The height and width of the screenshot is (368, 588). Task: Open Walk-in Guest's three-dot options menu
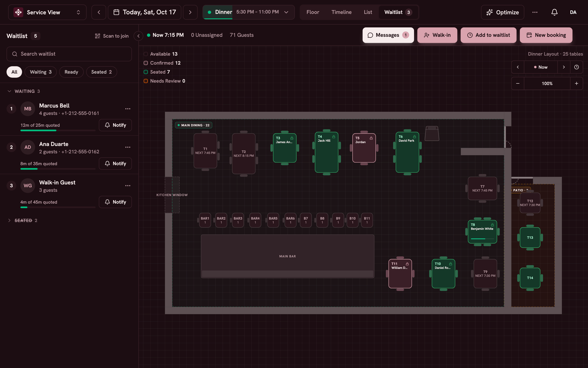pyautogui.click(x=128, y=186)
